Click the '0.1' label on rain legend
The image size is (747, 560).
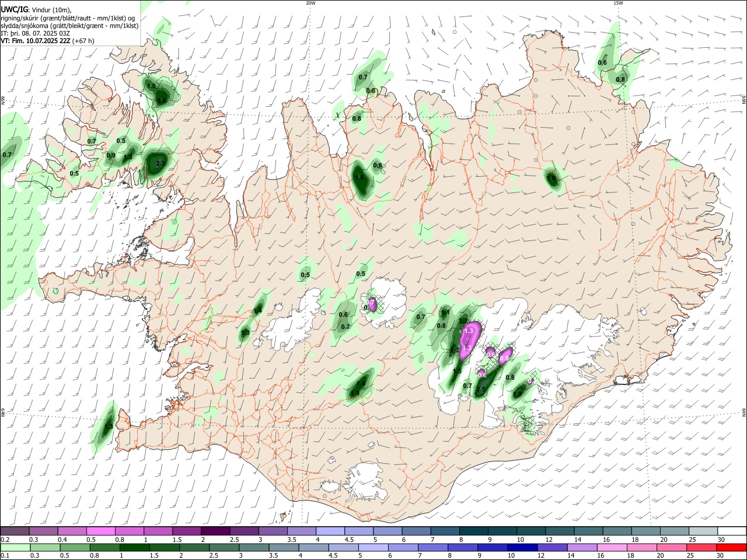5,556
